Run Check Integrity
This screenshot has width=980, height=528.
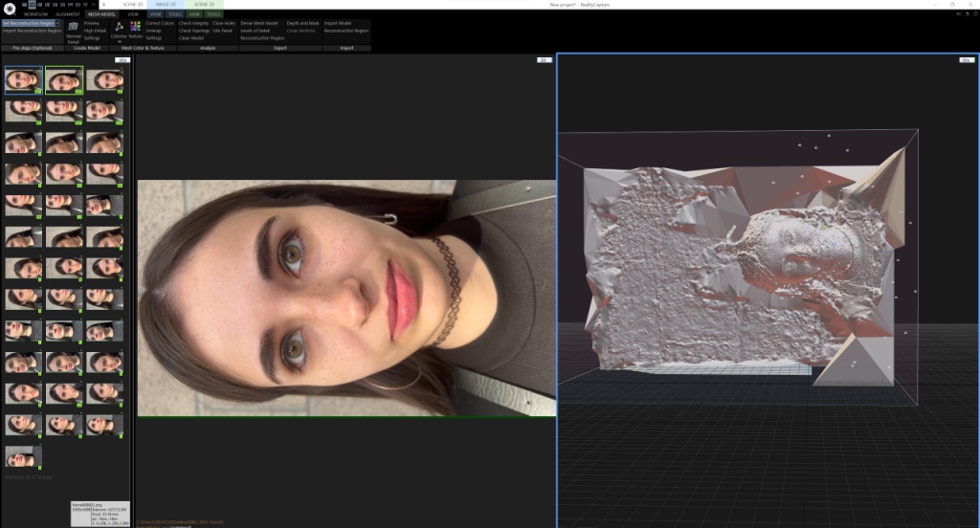click(x=193, y=23)
